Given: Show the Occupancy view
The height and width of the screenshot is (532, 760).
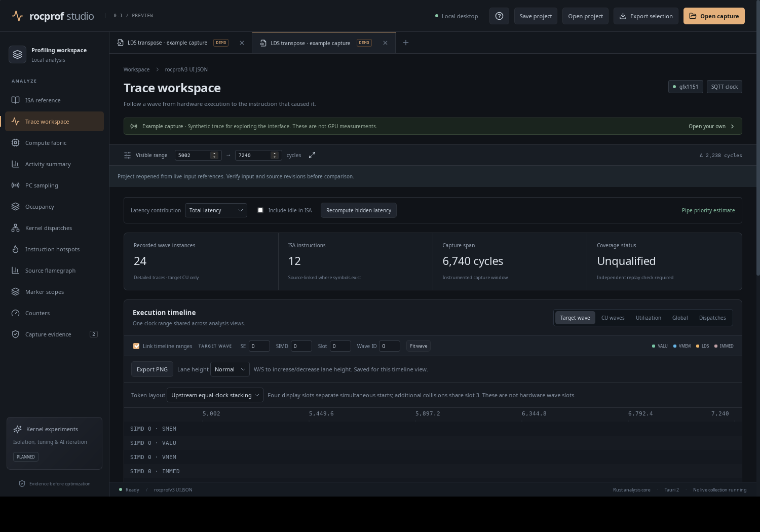Looking at the screenshot, I should 54,207.
